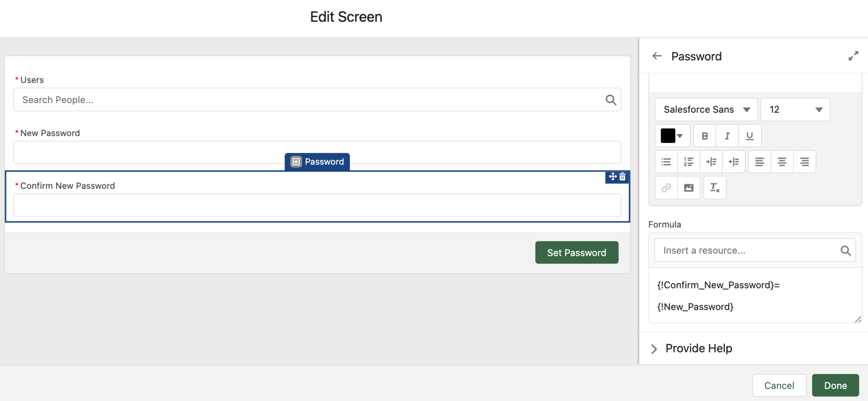
Task: Toggle italic formatting
Action: coord(727,135)
